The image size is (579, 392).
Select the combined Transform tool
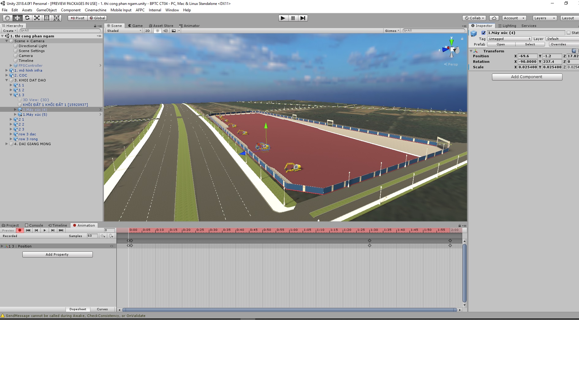(x=57, y=18)
